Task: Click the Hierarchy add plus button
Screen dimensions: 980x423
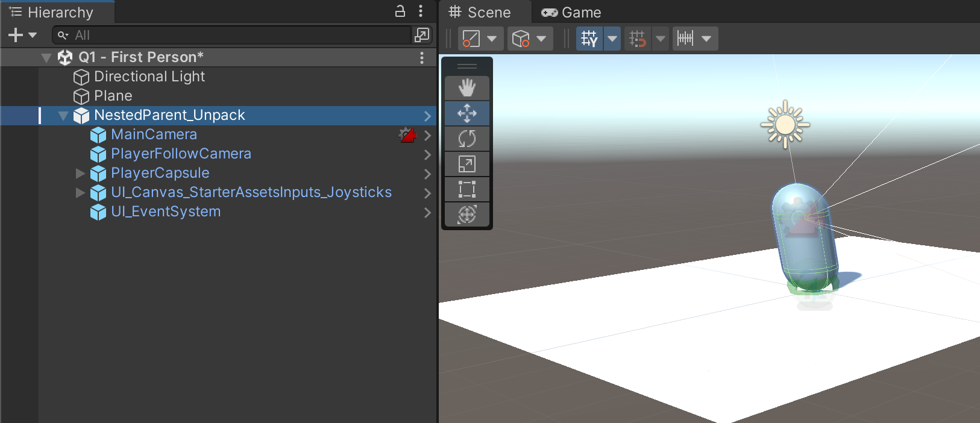Action: (x=16, y=36)
